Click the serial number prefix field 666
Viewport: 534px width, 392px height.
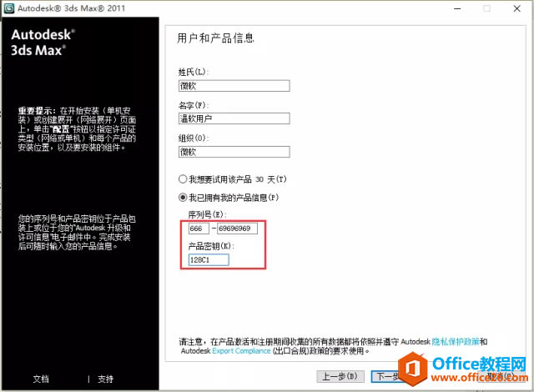click(199, 229)
